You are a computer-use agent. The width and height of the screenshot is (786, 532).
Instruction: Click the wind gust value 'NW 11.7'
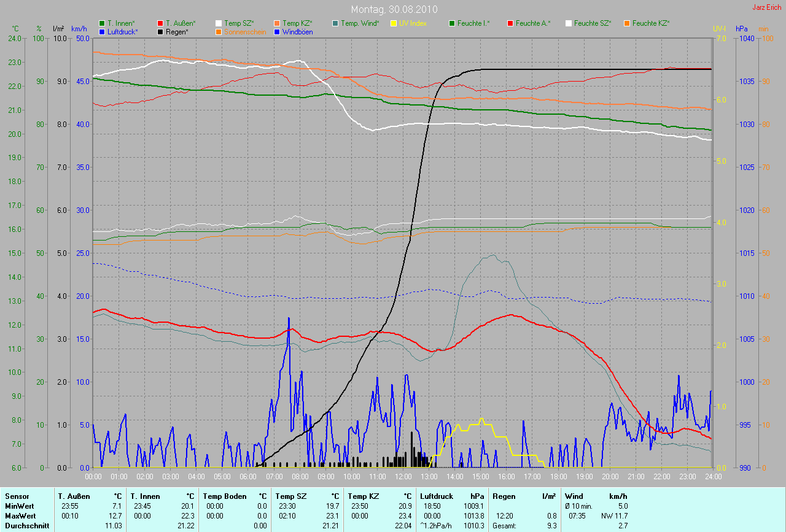coord(615,515)
